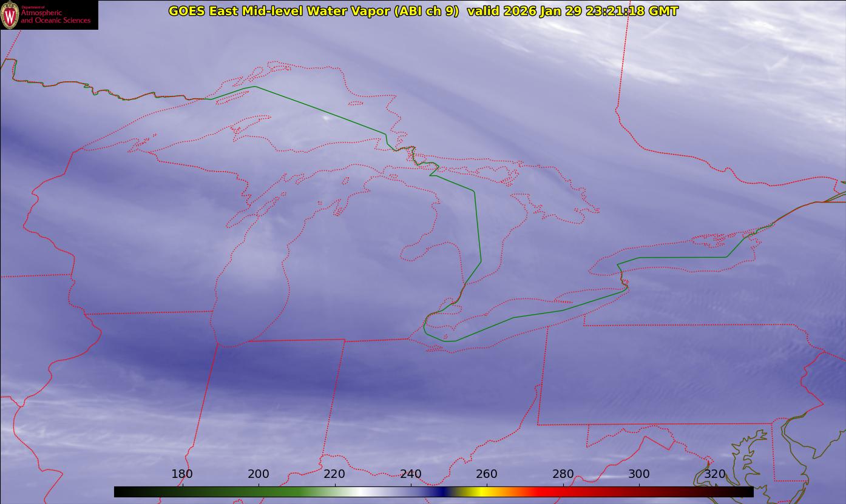This screenshot has width=846, height=504.
Task: Click the 320 label on the color scale
Action: (715, 474)
